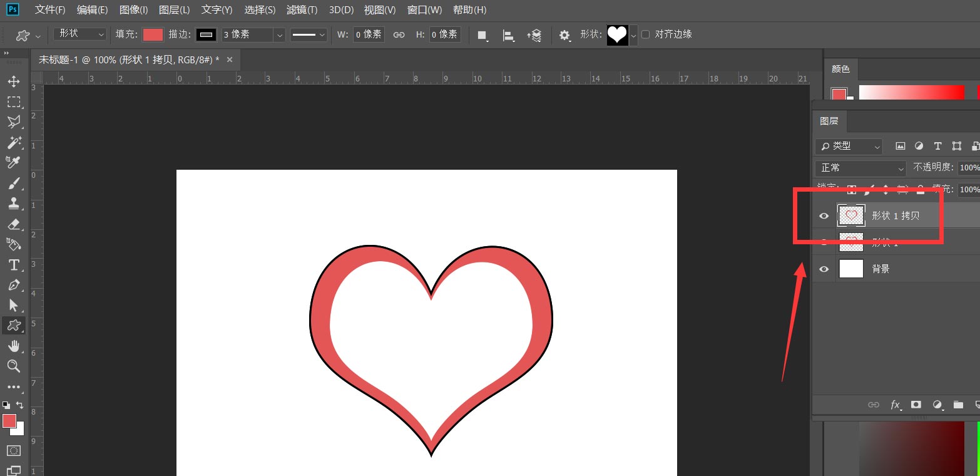Select the Magic Wand tool
980x476 pixels.
pyautogui.click(x=14, y=142)
